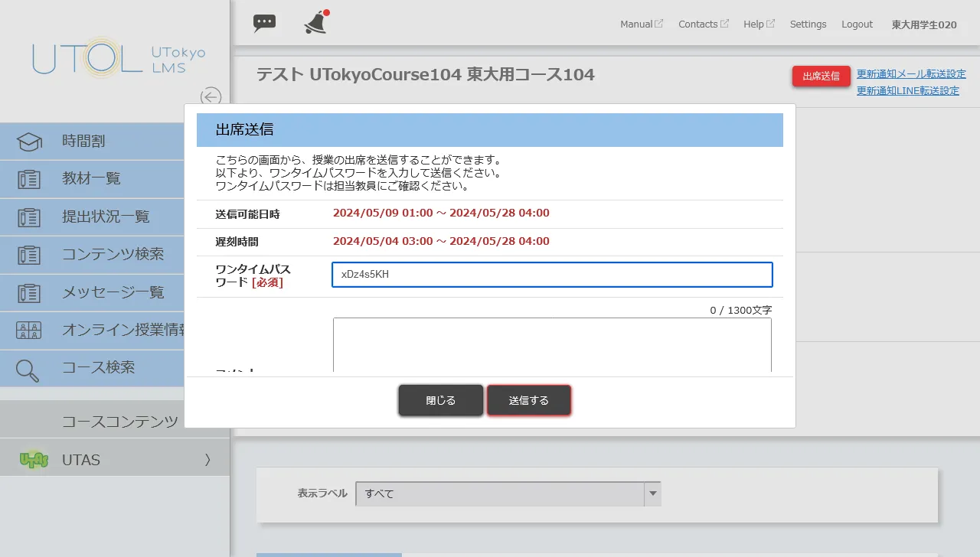
Task: Expand the UTAS section chevron
Action: click(x=207, y=459)
